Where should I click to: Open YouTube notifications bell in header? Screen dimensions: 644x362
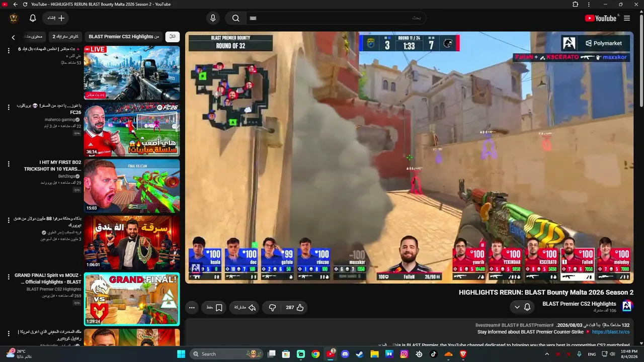(x=33, y=18)
